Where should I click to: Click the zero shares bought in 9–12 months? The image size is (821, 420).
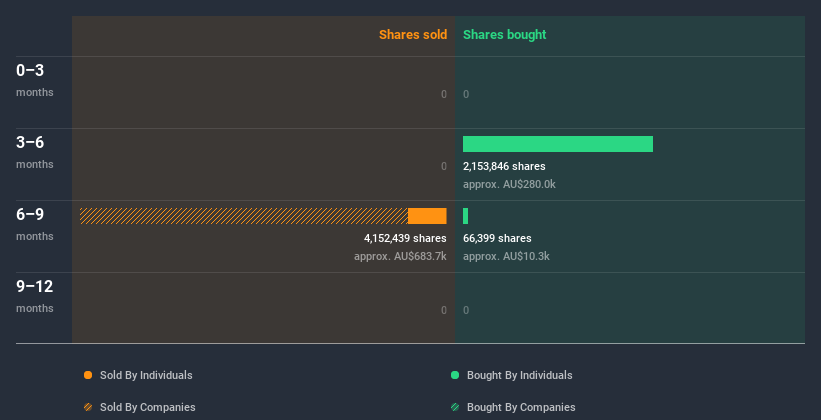coord(466,310)
